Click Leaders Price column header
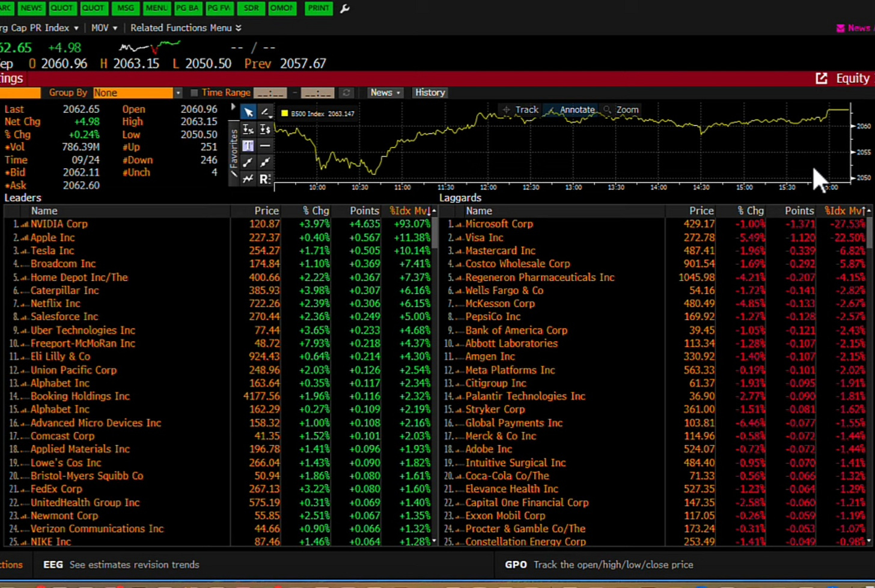 [266, 211]
